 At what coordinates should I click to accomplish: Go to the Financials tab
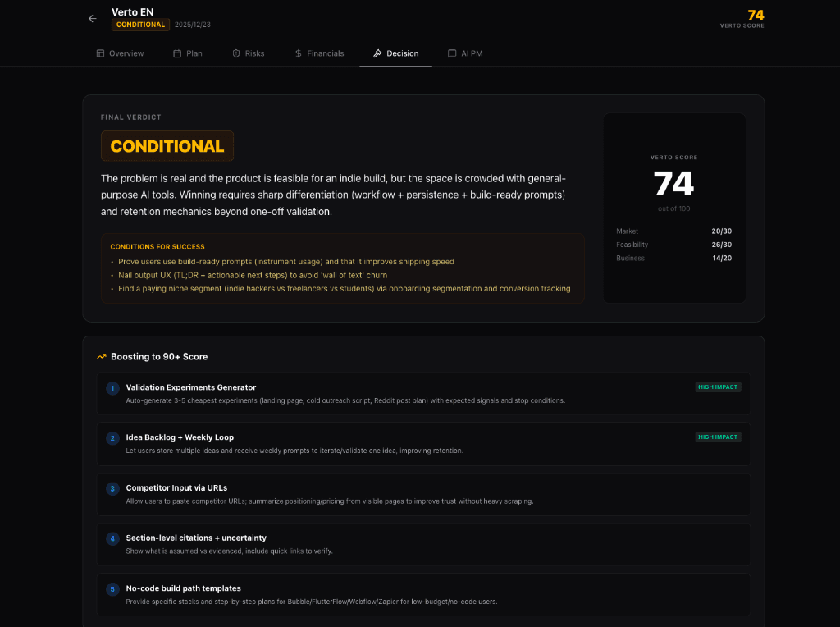(319, 53)
